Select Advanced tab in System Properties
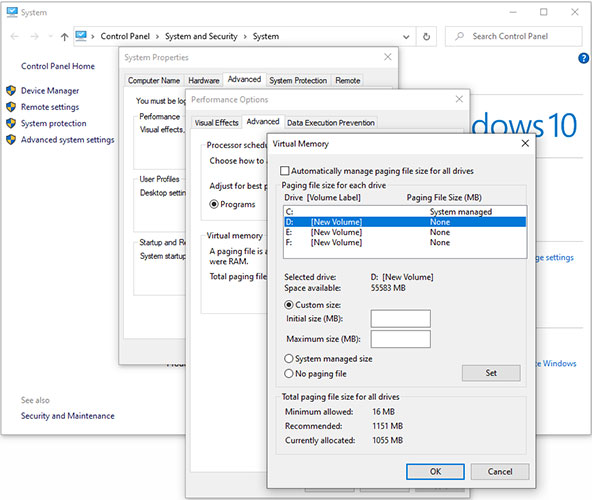Viewport: 592px width, 500px height. pos(244,79)
